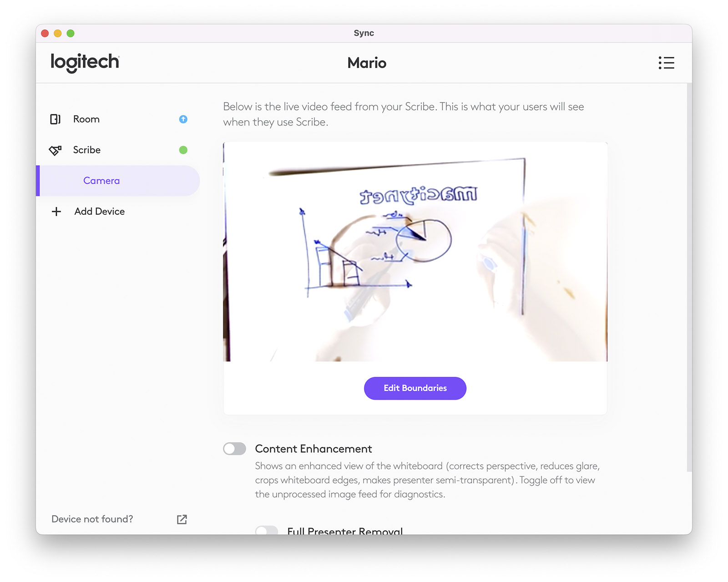This screenshot has width=728, height=582.
Task: Click the plus icon for Add Device
Action: point(56,212)
